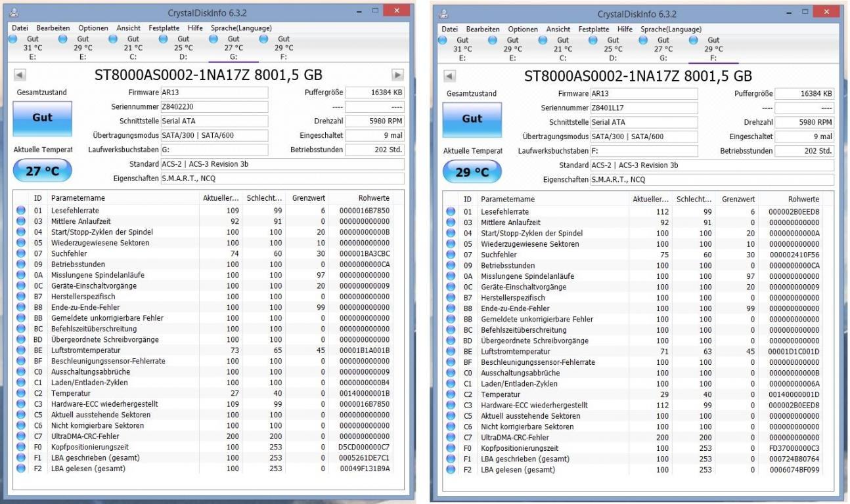Click status orb for UltraDMA-CRC-Fehler, left window
The height and width of the screenshot is (504, 850).
[21, 436]
